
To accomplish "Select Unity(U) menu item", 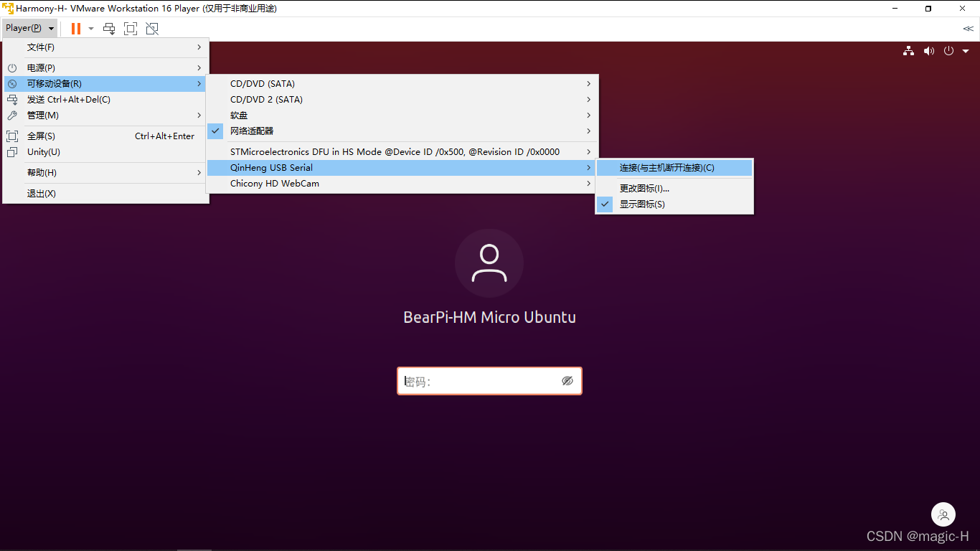I will click(x=106, y=152).
